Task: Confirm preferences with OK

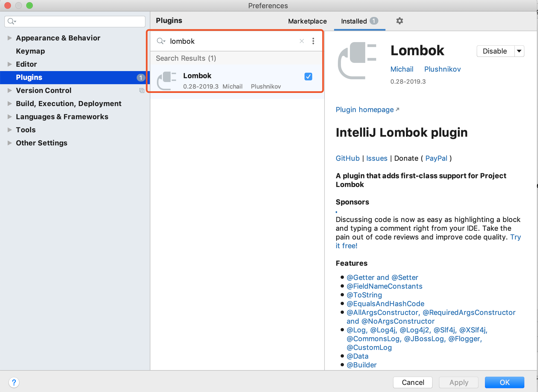Action: tap(504, 382)
